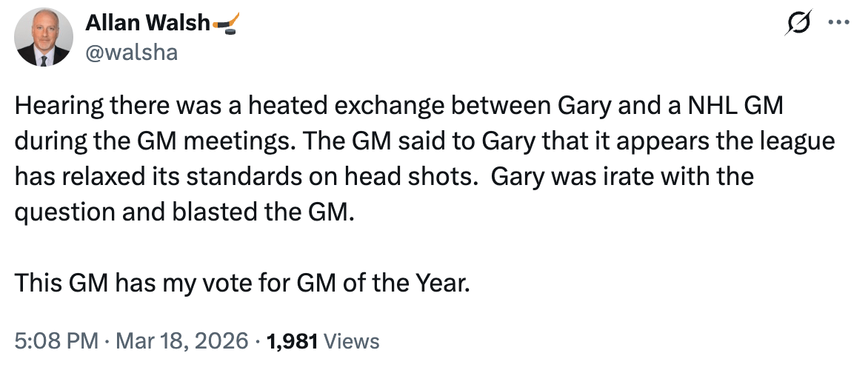This screenshot has height=370, width=868.
Task: Click Allan Walsh's profile avatar photo
Action: 42,38
